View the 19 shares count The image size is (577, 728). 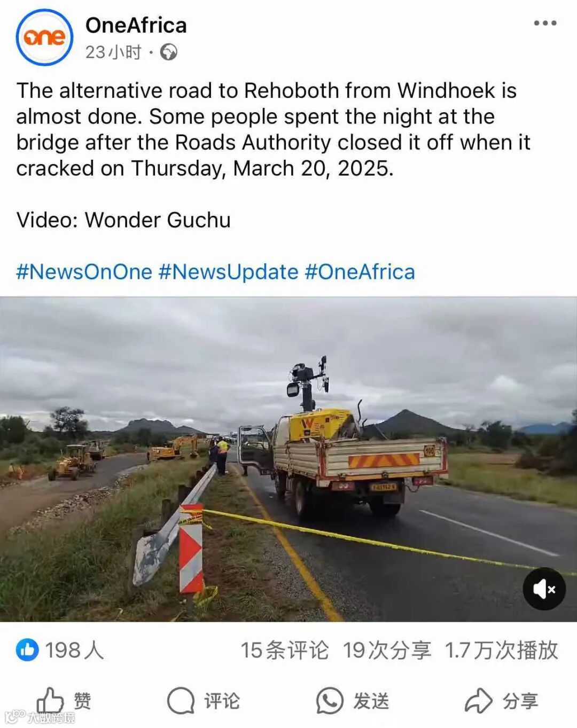(387, 650)
